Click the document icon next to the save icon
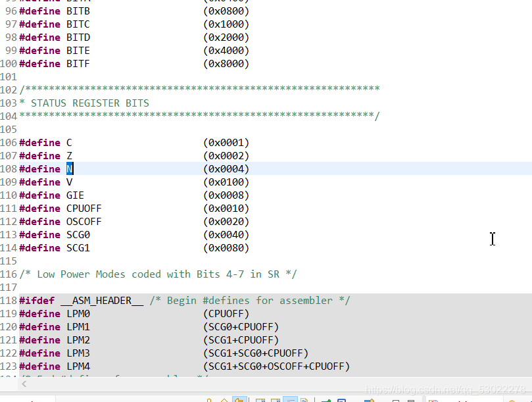 [304, 399]
